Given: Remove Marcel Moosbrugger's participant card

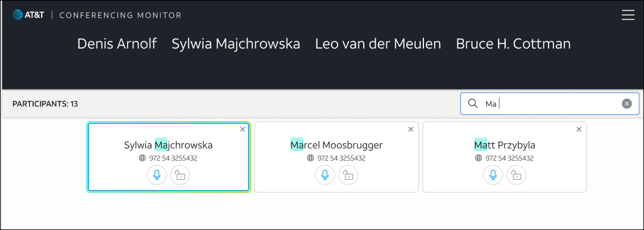Looking at the screenshot, I should pos(411,129).
